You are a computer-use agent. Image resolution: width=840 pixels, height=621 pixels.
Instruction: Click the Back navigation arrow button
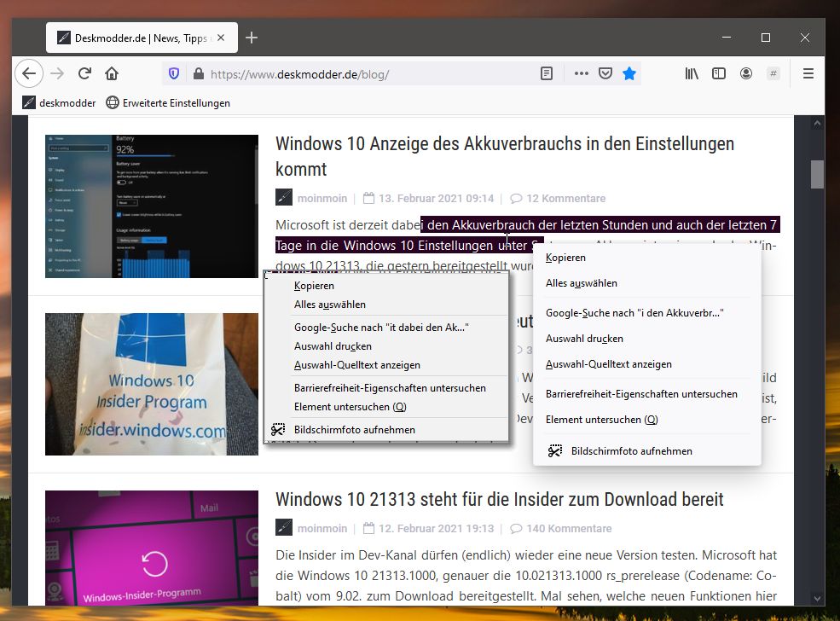pos(29,74)
